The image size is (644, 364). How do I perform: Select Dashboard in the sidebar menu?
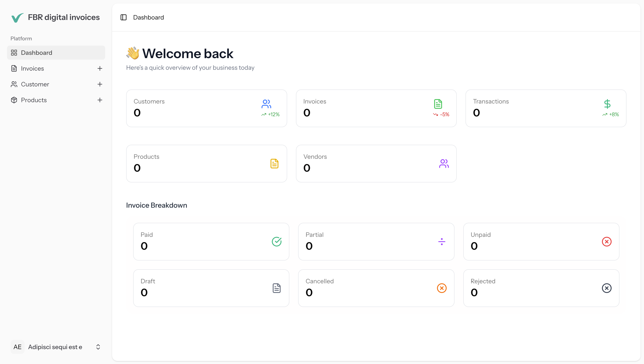[x=36, y=53]
